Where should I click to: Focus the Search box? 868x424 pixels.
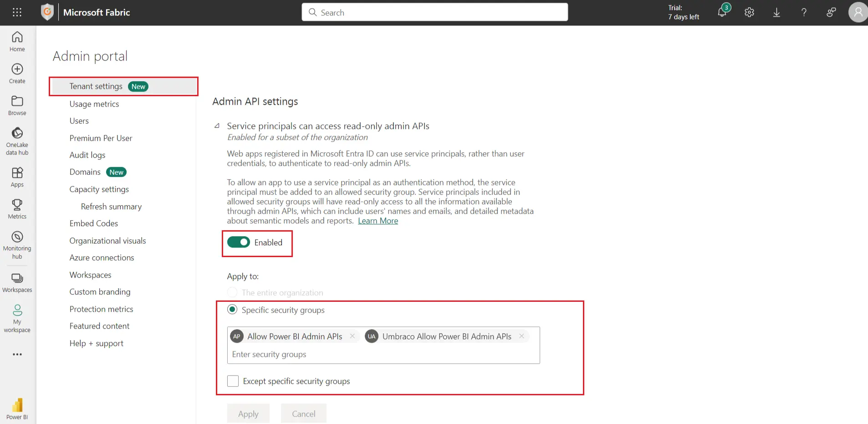pyautogui.click(x=434, y=12)
